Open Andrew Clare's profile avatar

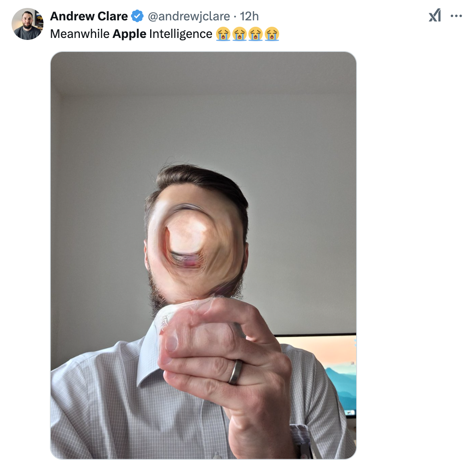pyautogui.click(x=28, y=24)
